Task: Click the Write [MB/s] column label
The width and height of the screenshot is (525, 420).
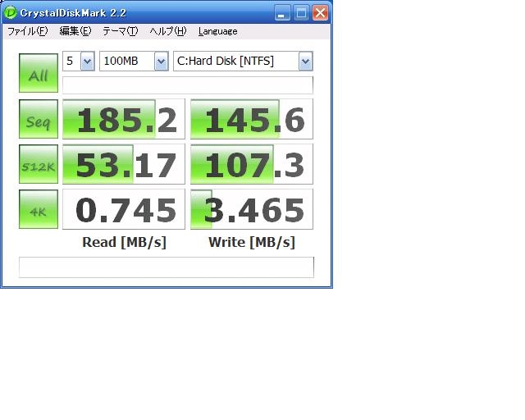Action: [252, 242]
